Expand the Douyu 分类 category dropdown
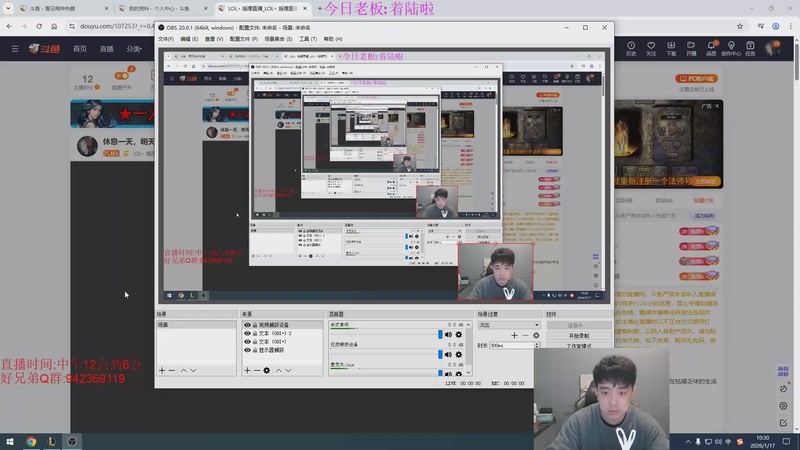 [x=134, y=48]
